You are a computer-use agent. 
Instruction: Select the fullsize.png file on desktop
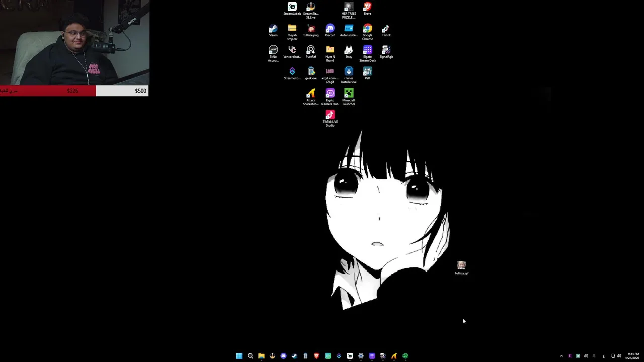tap(311, 30)
